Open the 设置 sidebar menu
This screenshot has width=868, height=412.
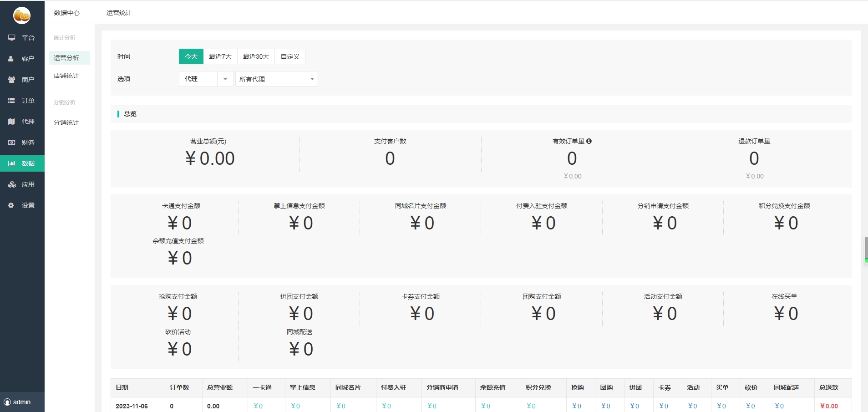[22, 205]
